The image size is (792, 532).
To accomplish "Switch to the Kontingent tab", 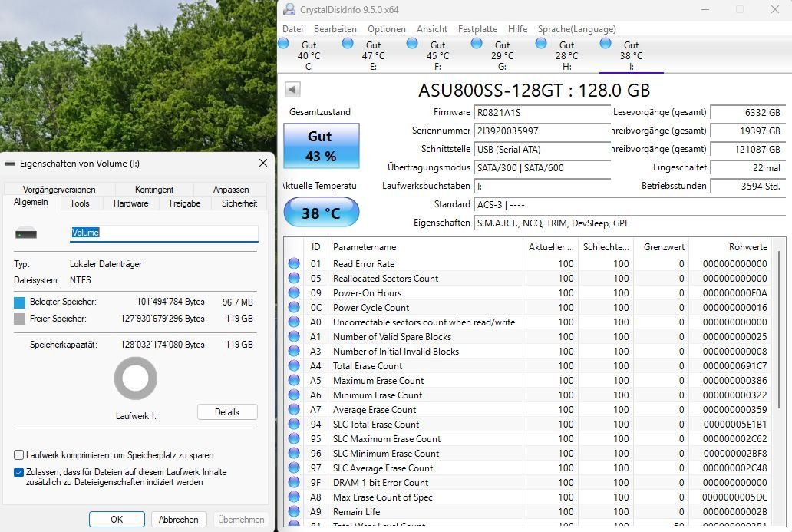I will (154, 190).
